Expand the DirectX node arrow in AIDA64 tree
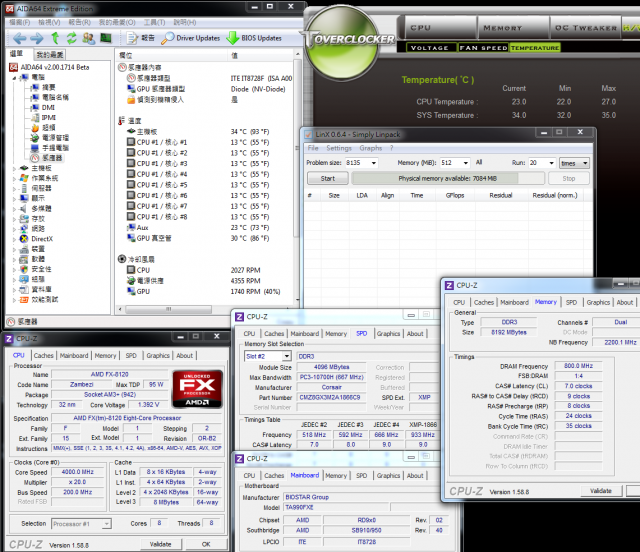This screenshot has height=552, width=640. click(15, 239)
